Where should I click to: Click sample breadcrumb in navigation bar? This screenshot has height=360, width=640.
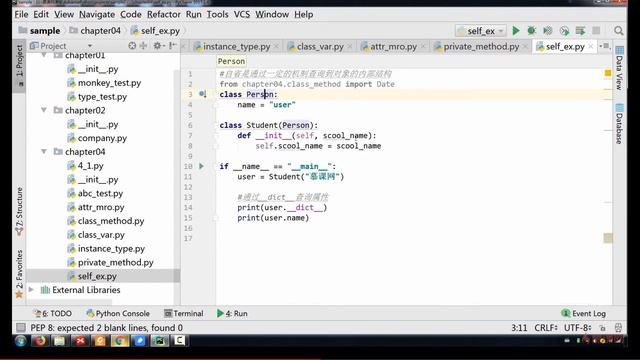click(x=40, y=31)
